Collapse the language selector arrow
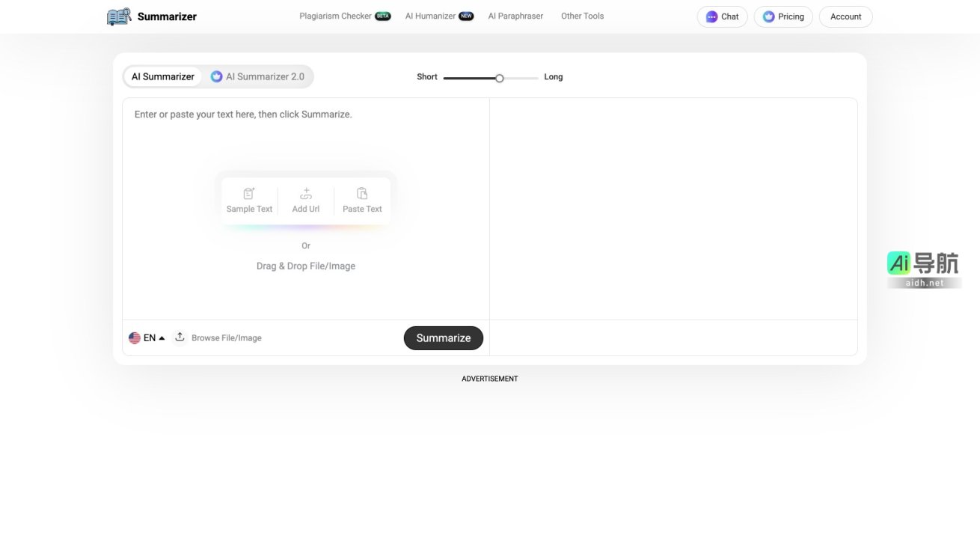 pos(162,337)
